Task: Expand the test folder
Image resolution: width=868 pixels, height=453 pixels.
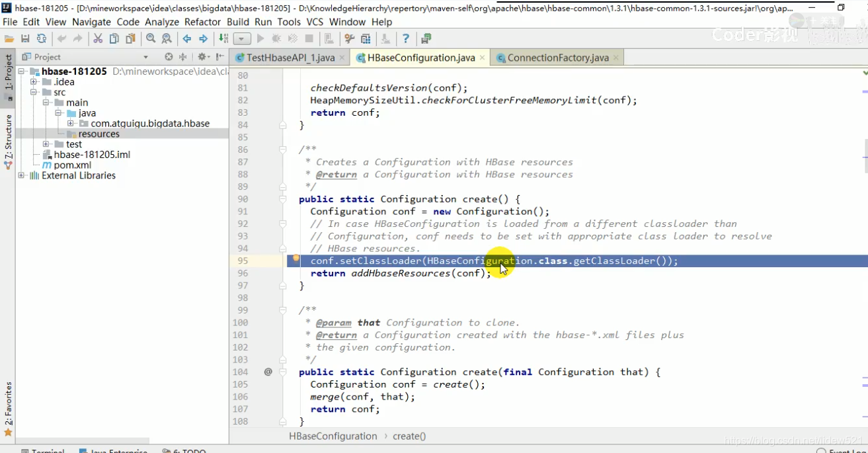Action: point(46,144)
